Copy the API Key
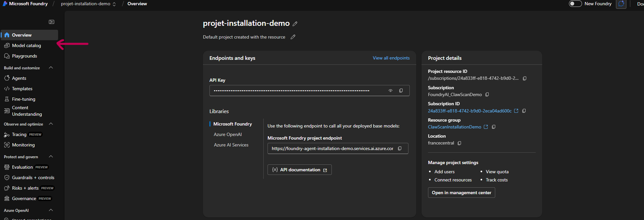 coord(401,91)
